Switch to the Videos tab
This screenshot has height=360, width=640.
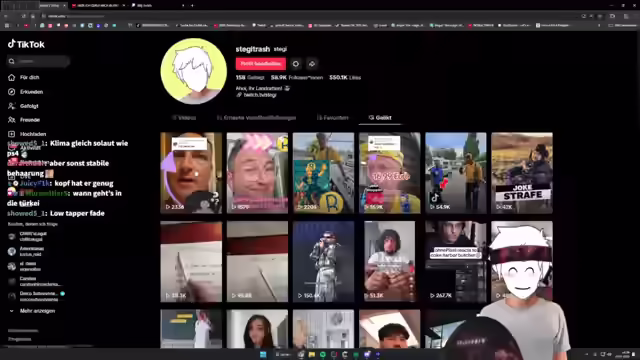[x=184, y=118]
